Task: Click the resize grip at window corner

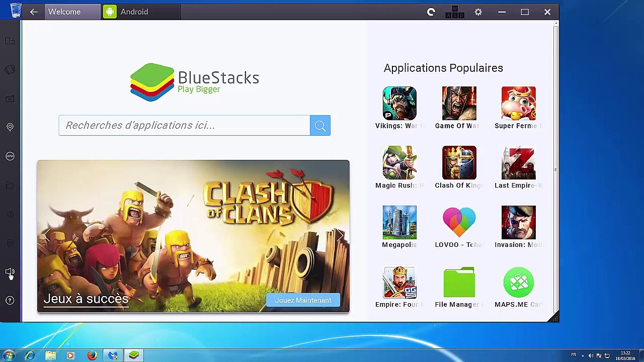Action: (x=555, y=318)
